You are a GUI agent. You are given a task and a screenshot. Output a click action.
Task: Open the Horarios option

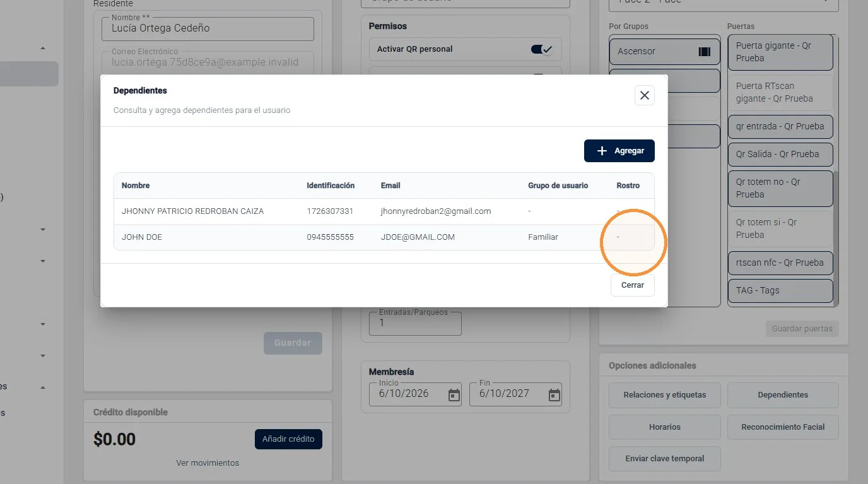(x=664, y=427)
